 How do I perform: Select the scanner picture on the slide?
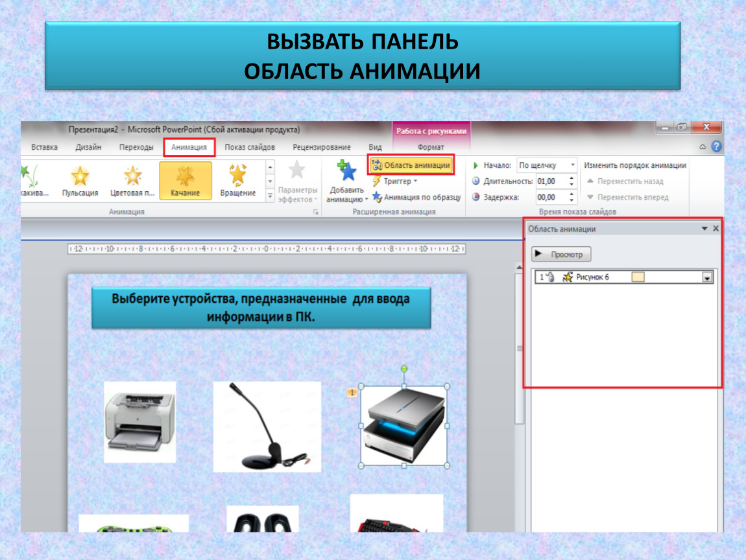(x=403, y=425)
